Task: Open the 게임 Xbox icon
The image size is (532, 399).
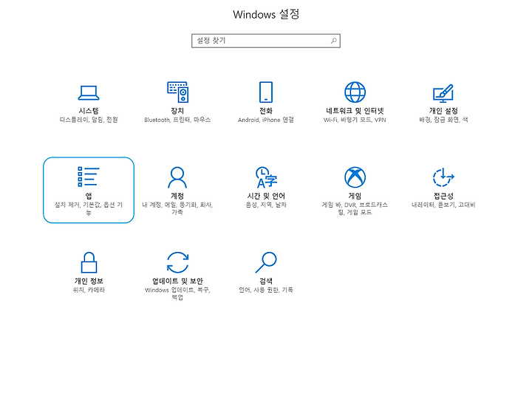Action: [x=355, y=177]
